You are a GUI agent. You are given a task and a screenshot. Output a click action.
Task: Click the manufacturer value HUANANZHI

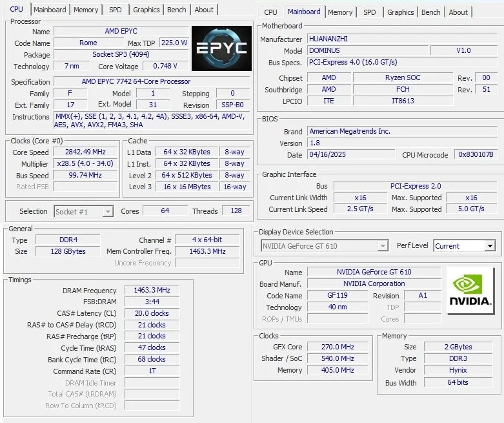point(403,39)
